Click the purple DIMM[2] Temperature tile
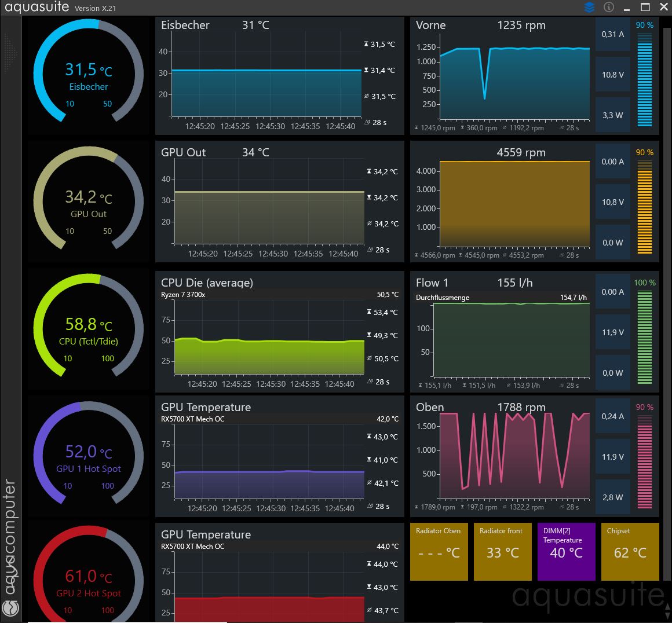Screen dimensions: 672x623 (566, 552)
